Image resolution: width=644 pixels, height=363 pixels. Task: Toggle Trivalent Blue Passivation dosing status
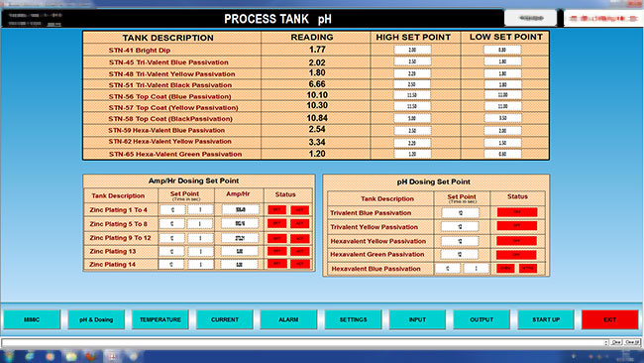(516, 212)
